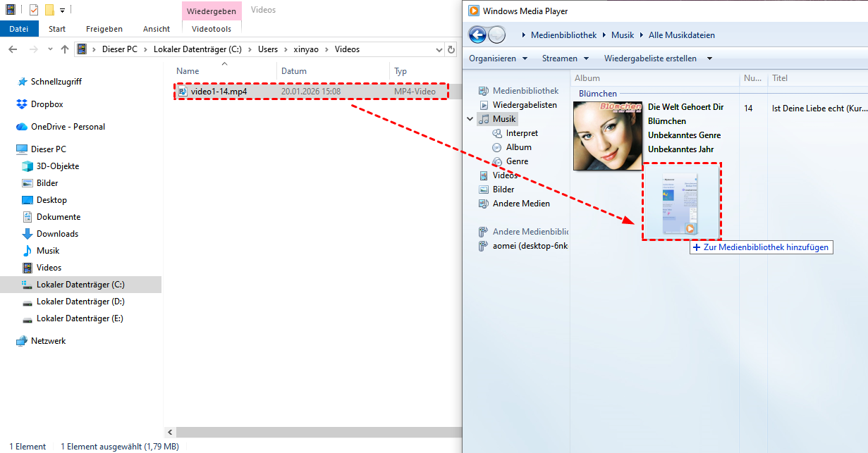The height and width of the screenshot is (453, 868).
Task: Open Netzwerk in Explorer navigation pane
Action: tap(48, 341)
